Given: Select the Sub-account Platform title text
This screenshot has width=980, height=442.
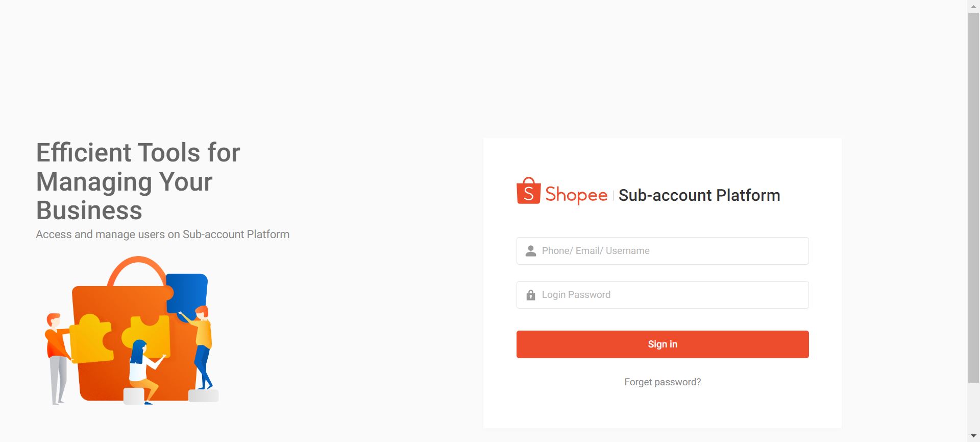Looking at the screenshot, I should pyautogui.click(x=699, y=195).
